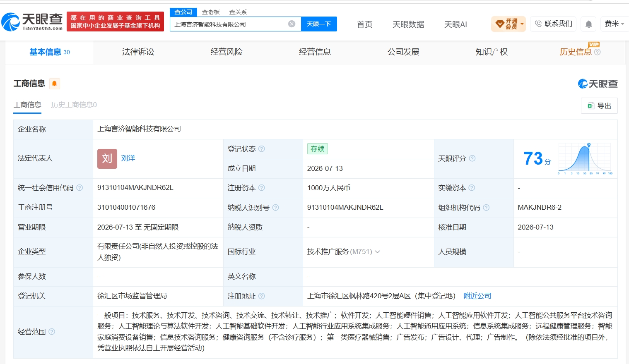
Task: Open the 经营信息 tab
Action: click(315, 52)
